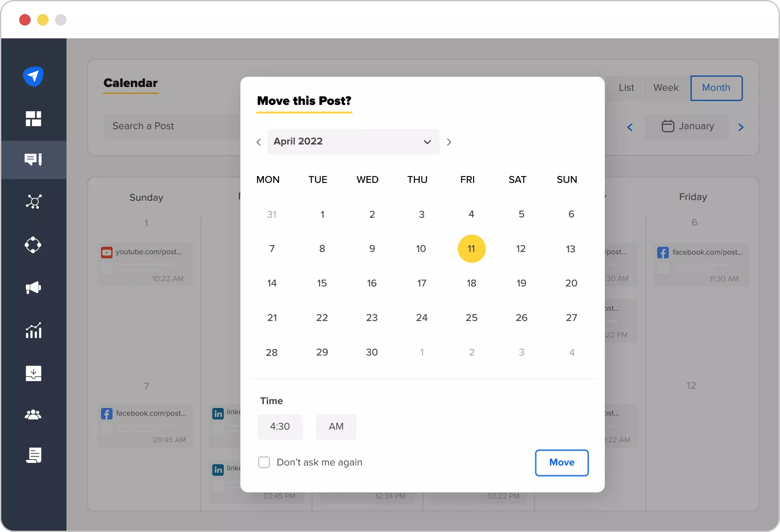Click the LinkedIn icon on the 03:45 PM post
The width and height of the screenshot is (780, 532).
click(x=218, y=470)
